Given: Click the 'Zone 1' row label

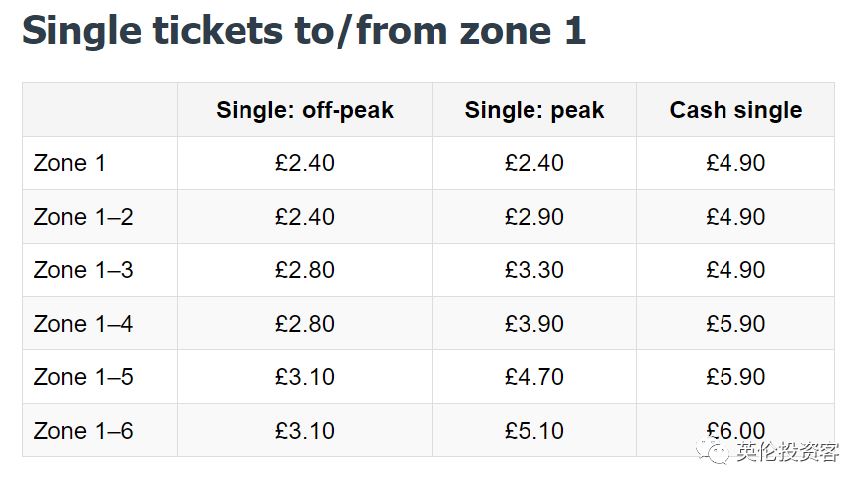Looking at the screenshot, I should tap(69, 163).
